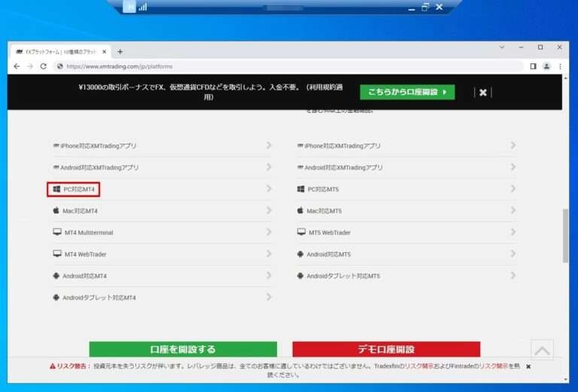
Task: Click Windows icon beside PC対応MT4
Action: point(56,189)
